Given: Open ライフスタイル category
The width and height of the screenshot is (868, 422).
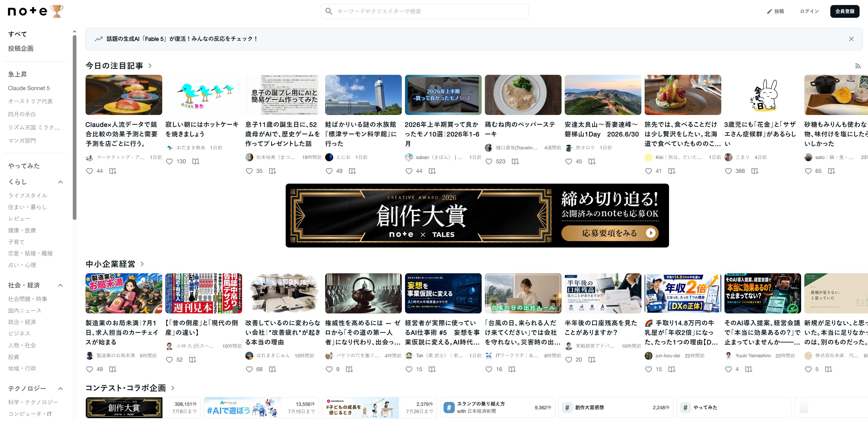Looking at the screenshot, I should click(x=28, y=196).
